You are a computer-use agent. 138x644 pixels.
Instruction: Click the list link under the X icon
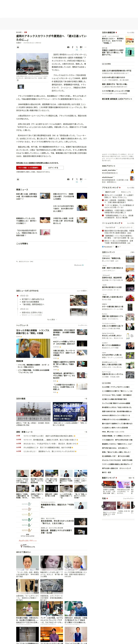click(77, 50)
